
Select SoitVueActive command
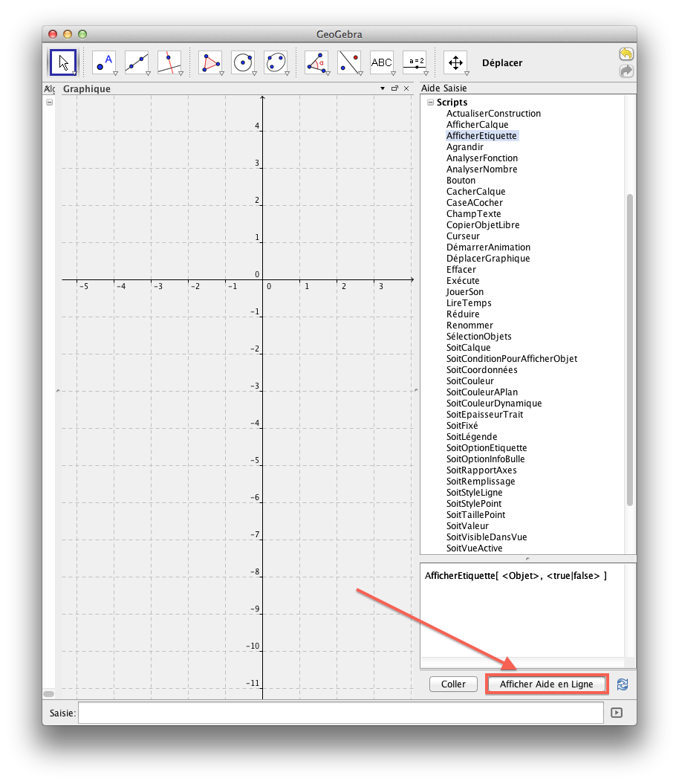coord(475,548)
